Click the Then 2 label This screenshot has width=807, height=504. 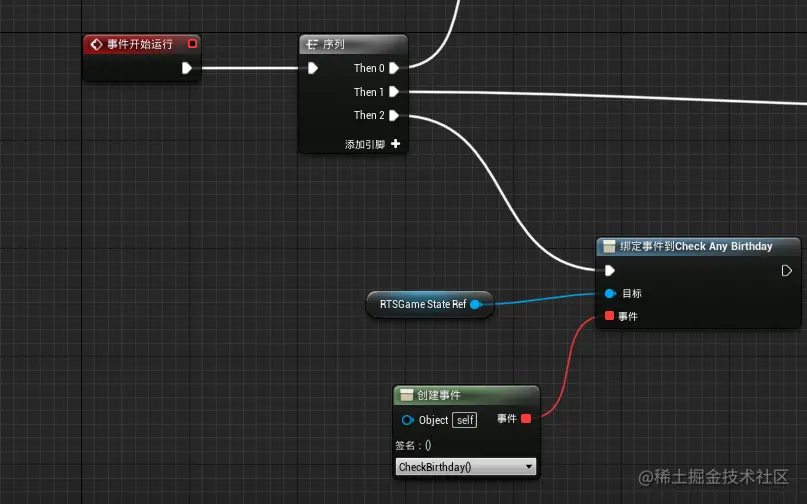(x=369, y=115)
